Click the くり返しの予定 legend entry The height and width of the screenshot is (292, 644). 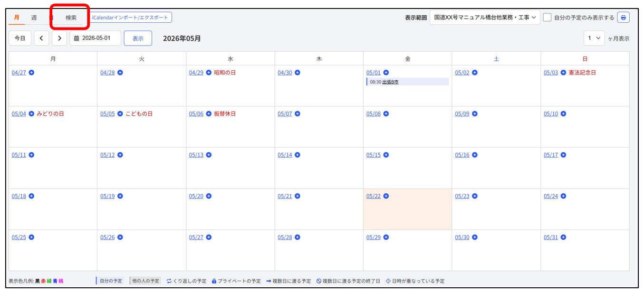coord(186,281)
